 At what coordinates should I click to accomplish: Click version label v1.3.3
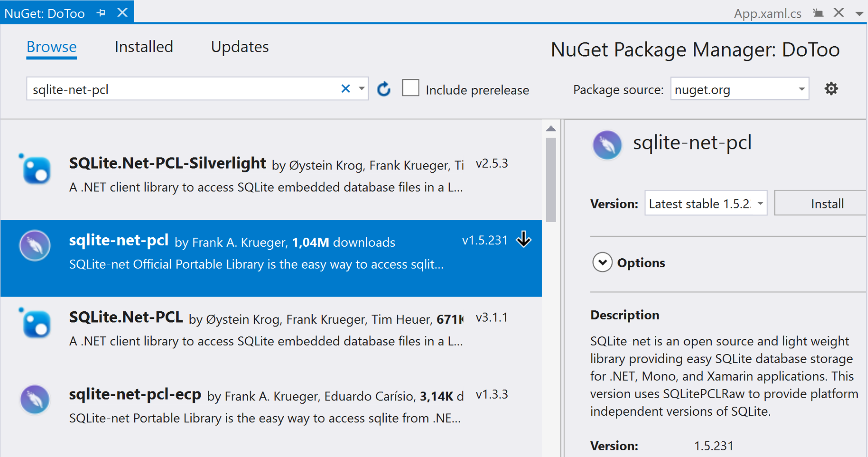coord(492,394)
